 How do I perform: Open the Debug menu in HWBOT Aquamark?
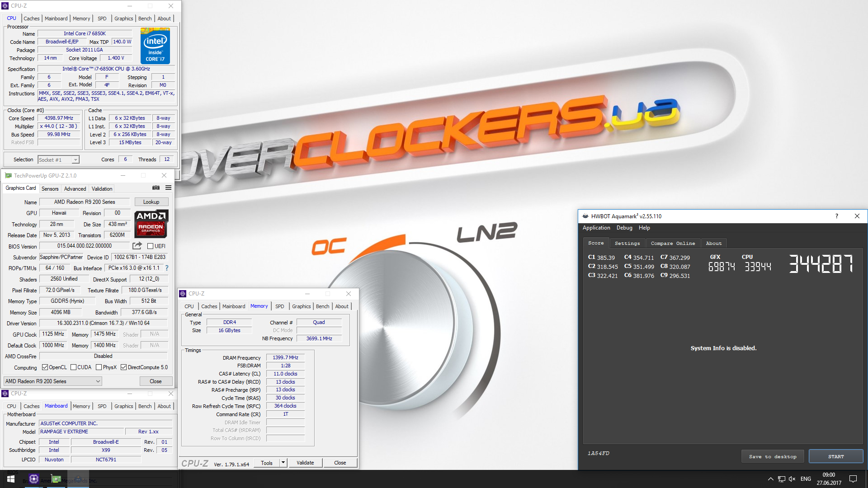tap(624, 228)
